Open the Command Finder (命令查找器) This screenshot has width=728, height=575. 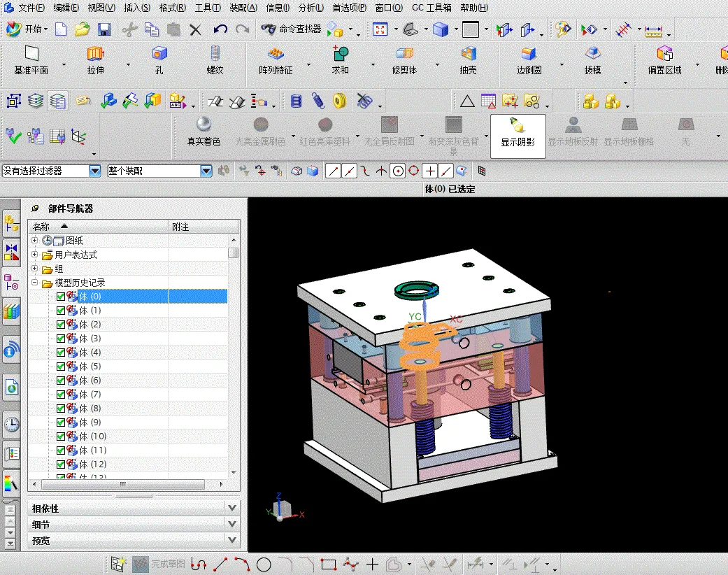[291, 29]
